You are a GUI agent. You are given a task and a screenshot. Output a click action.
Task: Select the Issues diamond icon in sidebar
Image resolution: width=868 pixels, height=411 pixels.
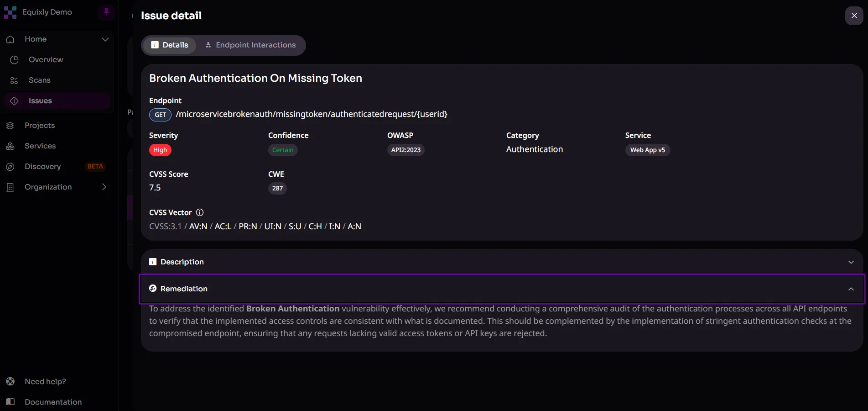tap(14, 101)
